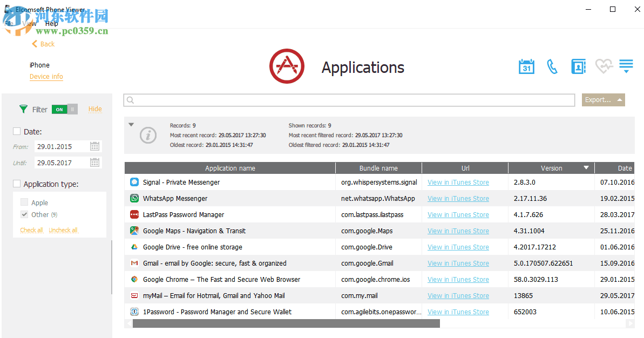Open the Help menu
Image resolution: width=644 pixels, height=338 pixels.
click(52, 24)
